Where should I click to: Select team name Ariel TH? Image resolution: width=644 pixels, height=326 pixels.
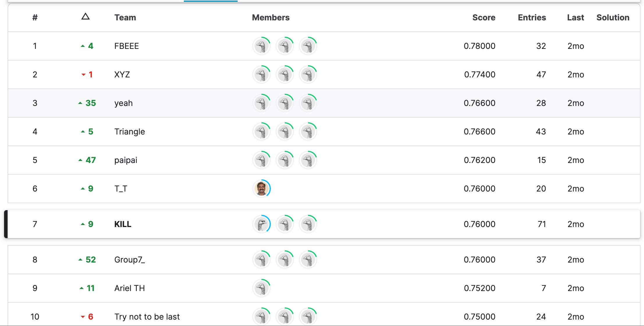point(130,288)
